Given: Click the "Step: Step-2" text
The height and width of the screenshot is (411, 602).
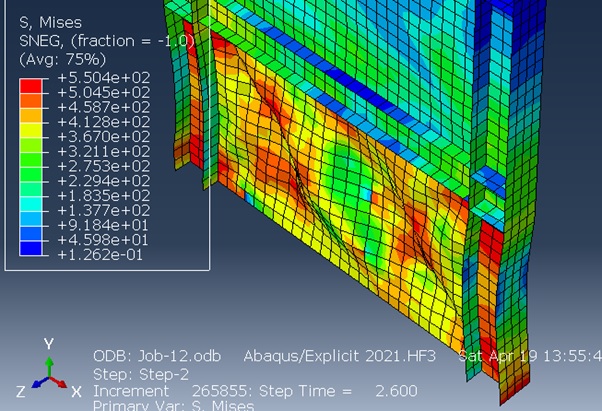Looking at the screenshot, I should coord(136,374).
